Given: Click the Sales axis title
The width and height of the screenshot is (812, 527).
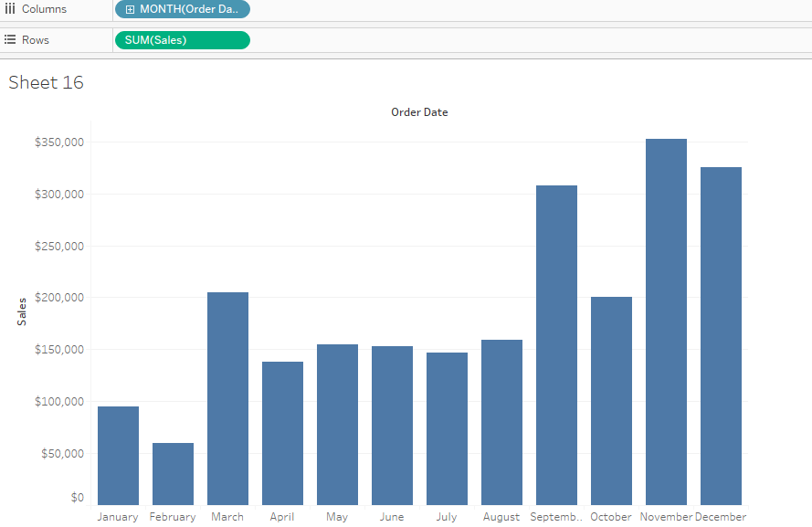Looking at the screenshot, I should click(x=22, y=311).
